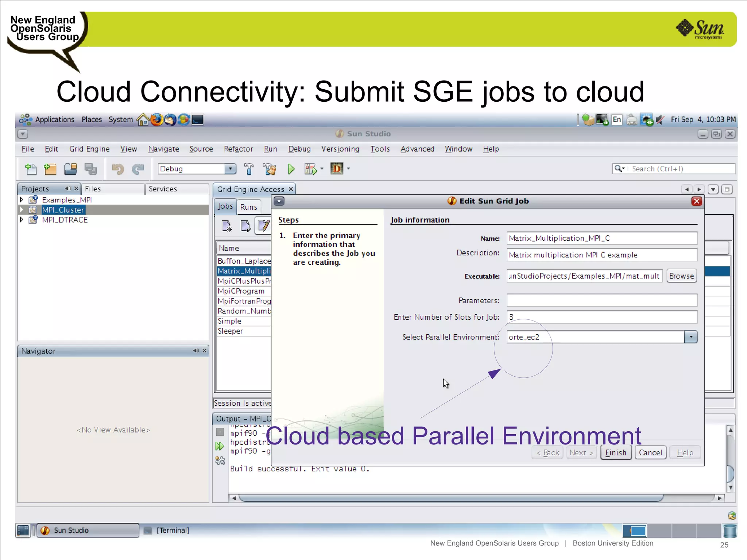Click the new job icon in Jobs tab

pyautogui.click(x=227, y=226)
